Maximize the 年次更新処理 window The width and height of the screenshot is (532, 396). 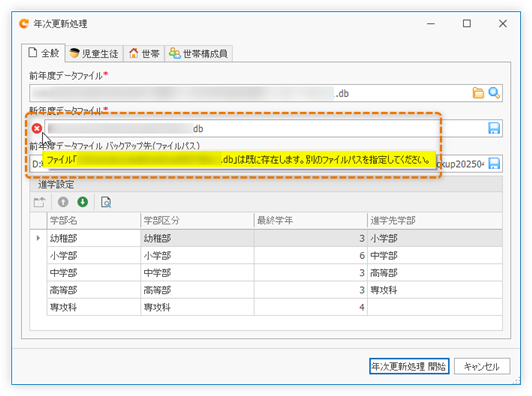[467, 24]
